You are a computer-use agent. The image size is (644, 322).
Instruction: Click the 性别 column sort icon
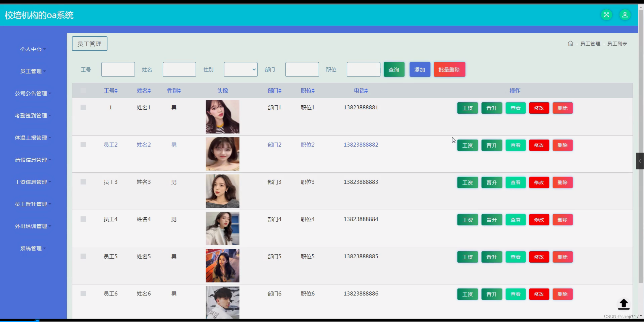[180, 91]
